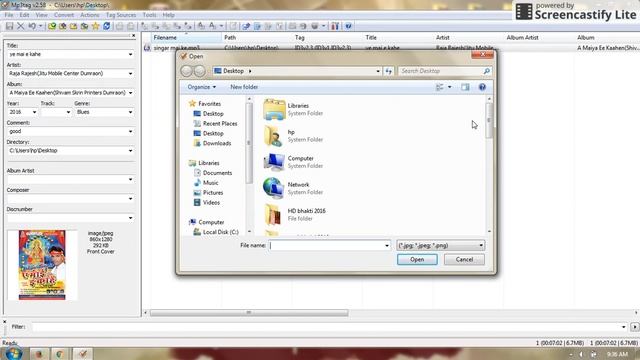The height and width of the screenshot is (360, 640).
Task: Click the Undo icon in Mp3tag toolbar
Action: (32, 26)
